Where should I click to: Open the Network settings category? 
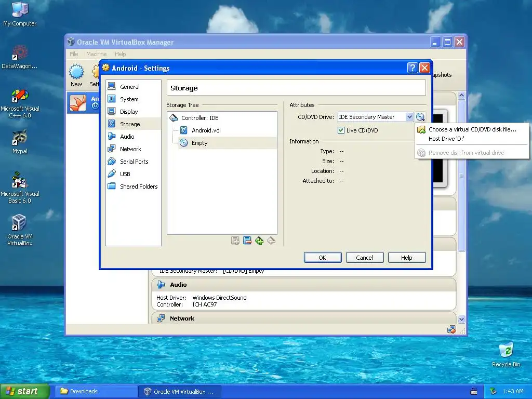click(x=133, y=149)
